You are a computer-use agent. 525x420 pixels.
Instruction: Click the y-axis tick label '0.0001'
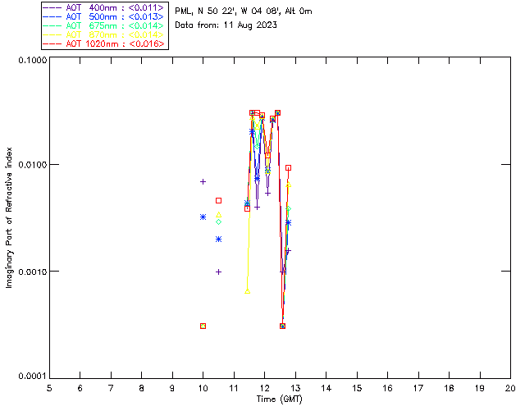(x=33, y=377)
